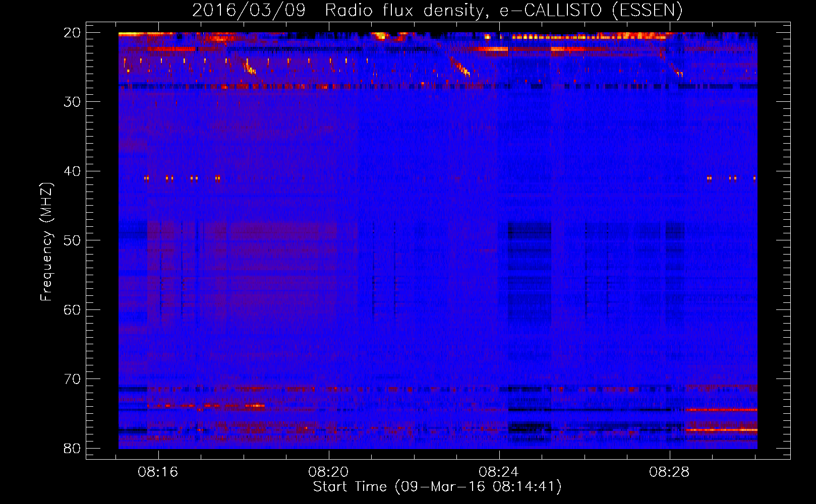Click the "60" frequency tick label
The width and height of the screenshot is (816, 504).
coord(73,309)
